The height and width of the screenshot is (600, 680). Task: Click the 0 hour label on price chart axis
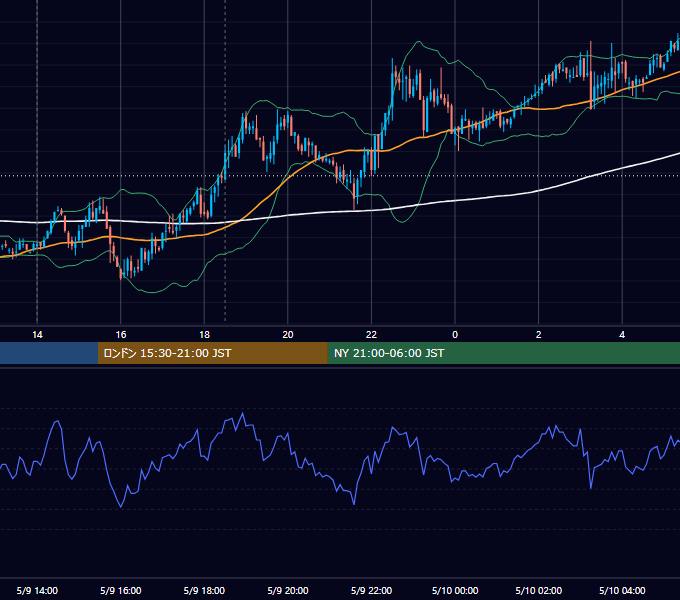pos(455,335)
